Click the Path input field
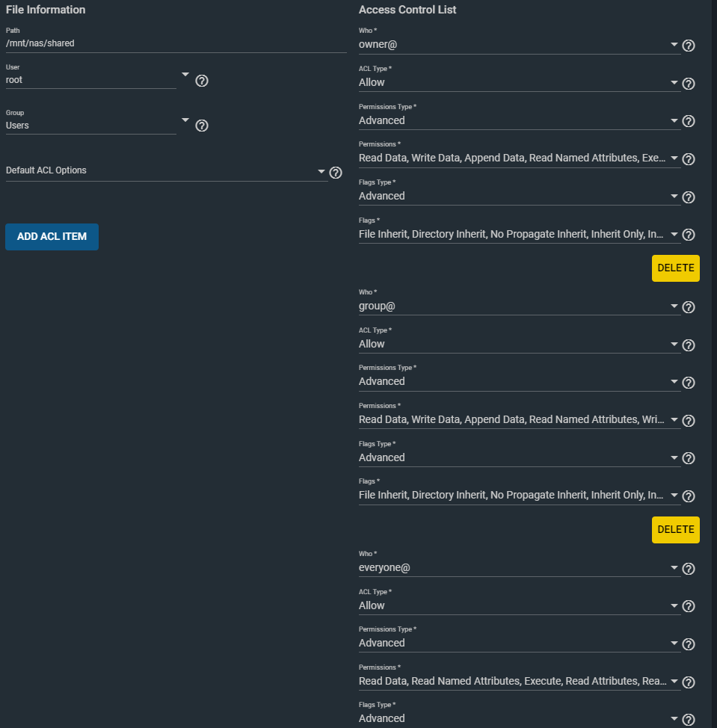 click(176, 43)
